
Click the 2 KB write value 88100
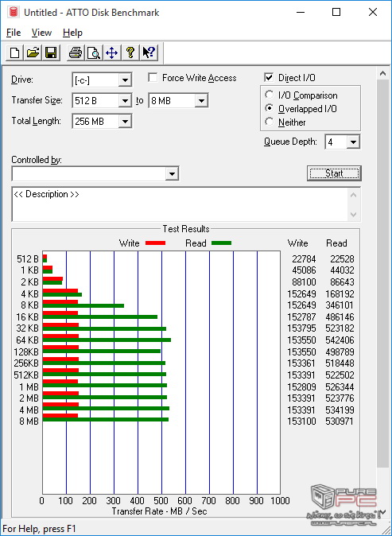click(304, 282)
